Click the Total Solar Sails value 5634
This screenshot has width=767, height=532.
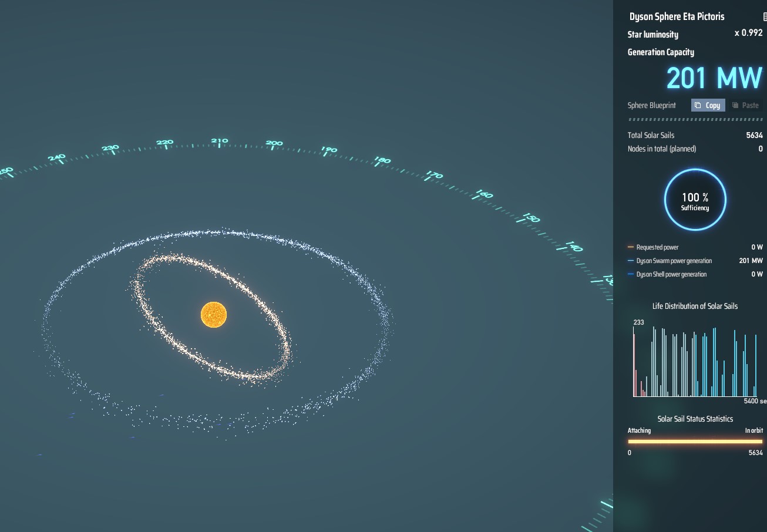[x=754, y=136]
